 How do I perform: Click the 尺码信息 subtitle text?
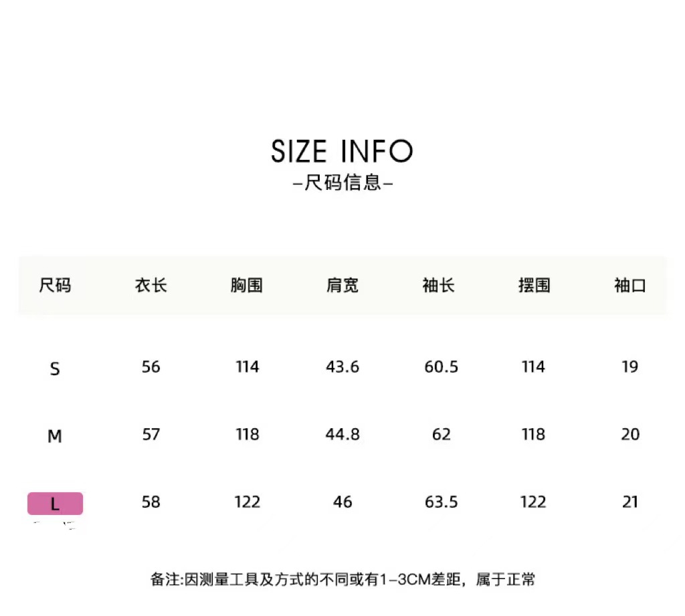(x=343, y=183)
